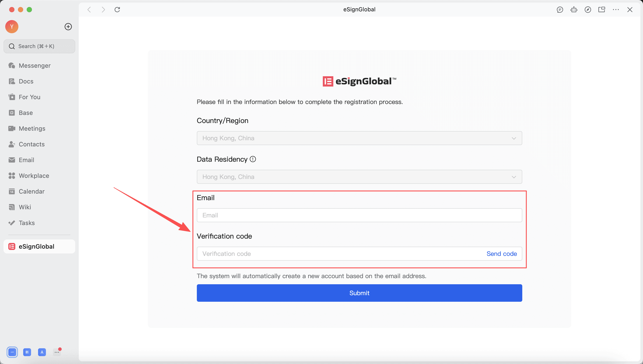
Task: Click the plus create icon beside avatar
Action: pos(68,27)
